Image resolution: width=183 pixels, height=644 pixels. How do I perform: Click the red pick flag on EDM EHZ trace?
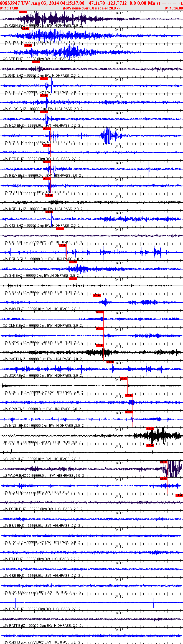(x=25, y=29)
